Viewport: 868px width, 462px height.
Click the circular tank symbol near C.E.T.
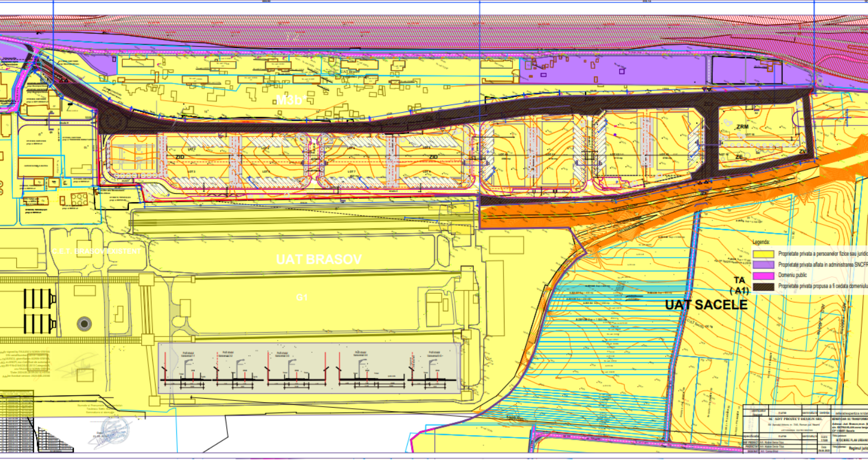point(84,323)
